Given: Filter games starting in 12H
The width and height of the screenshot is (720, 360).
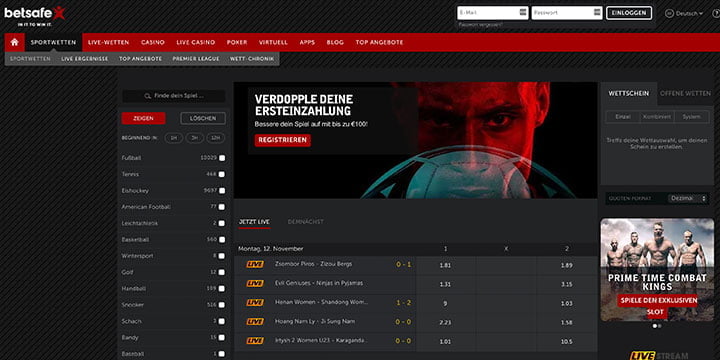Looking at the screenshot, I should click(x=216, y=138).
